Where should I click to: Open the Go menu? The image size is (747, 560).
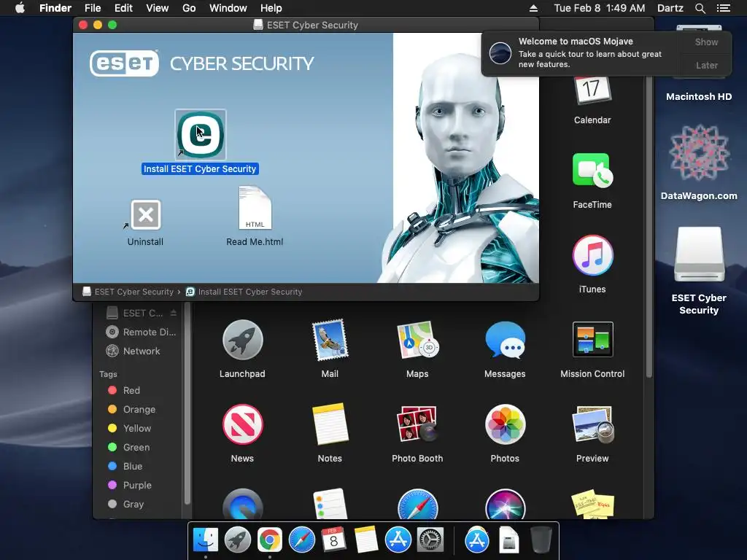tap(189, 8)
